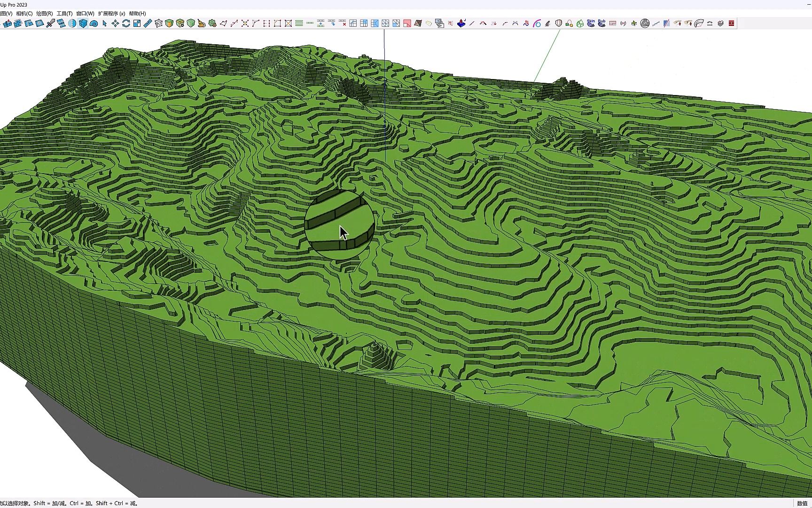812x508 pixels.
Task: Open the 绘图(R) draw menu
Action: (x=45, y=14)
